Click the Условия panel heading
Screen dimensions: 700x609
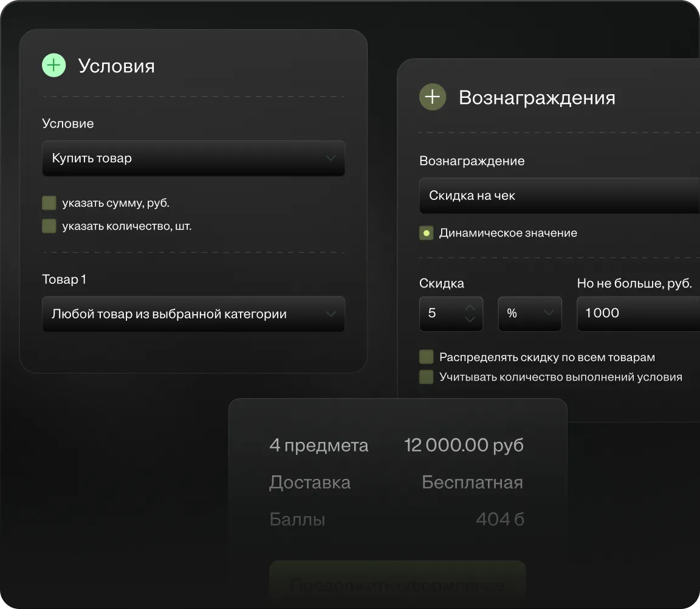click(117, 66)
